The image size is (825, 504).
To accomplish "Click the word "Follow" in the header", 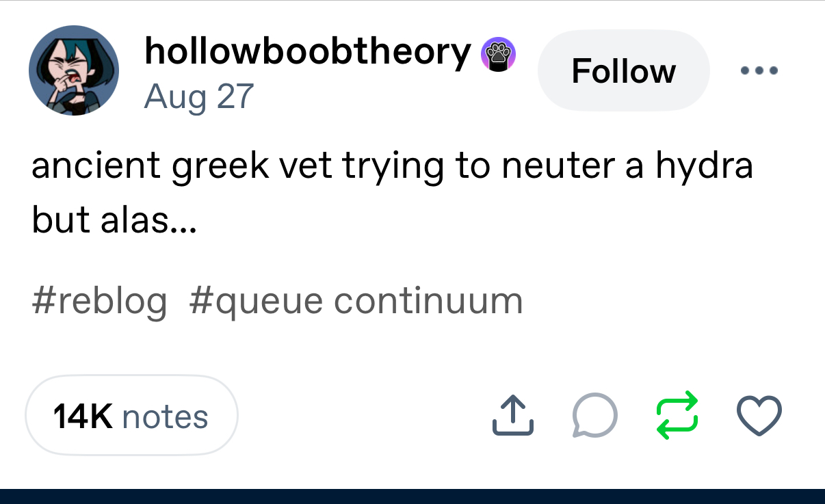I will [x=623, y=71].
